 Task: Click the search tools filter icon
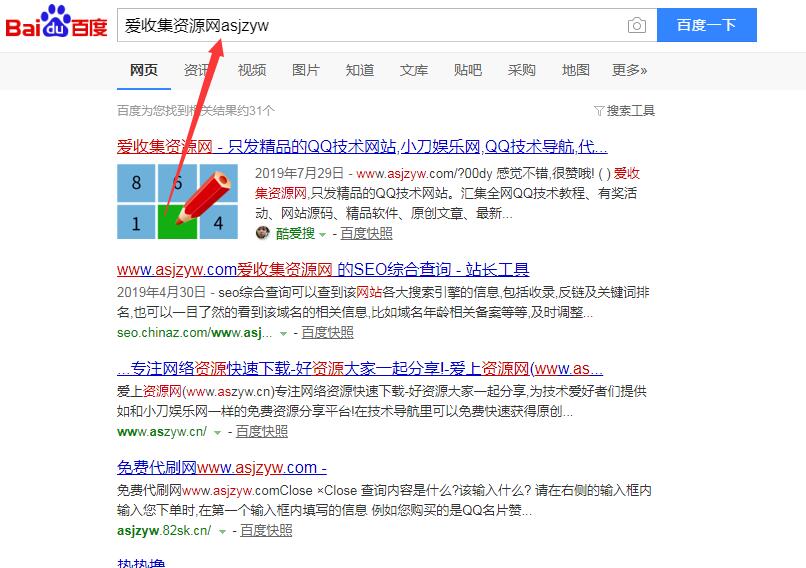tap(598, 111)
